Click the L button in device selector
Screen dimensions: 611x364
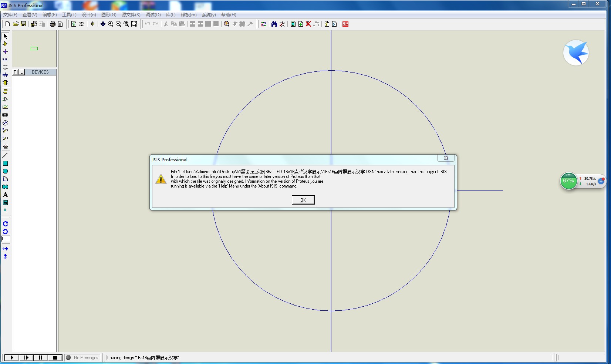point(21,72)
